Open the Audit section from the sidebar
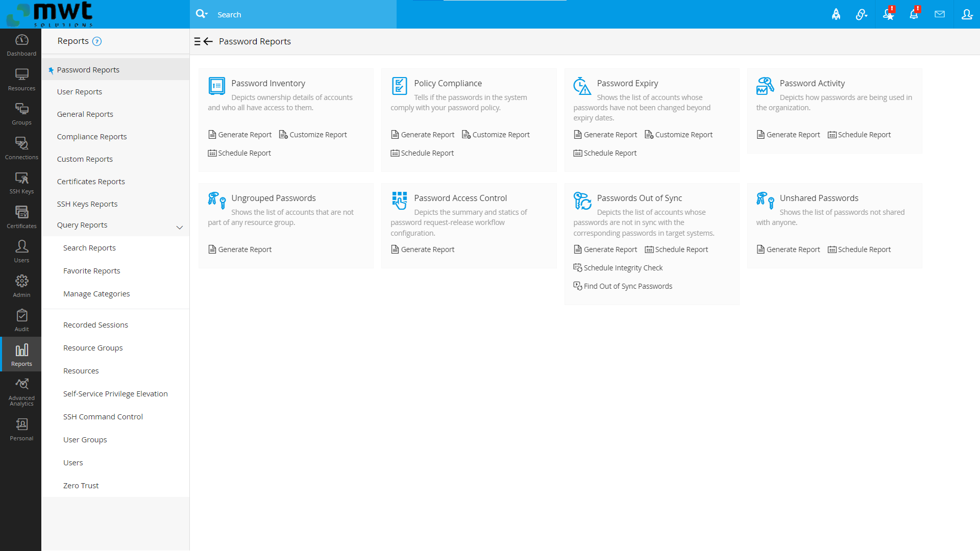Image resolution: width=980 pixels, height=551 pixels. coord(21,320)
